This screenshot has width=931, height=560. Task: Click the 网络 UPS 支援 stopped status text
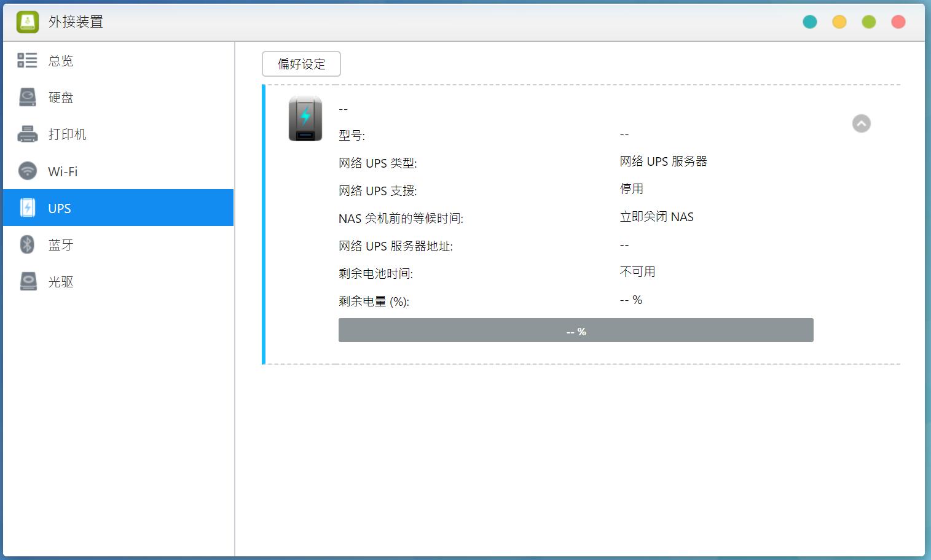[x=630, y=189]
